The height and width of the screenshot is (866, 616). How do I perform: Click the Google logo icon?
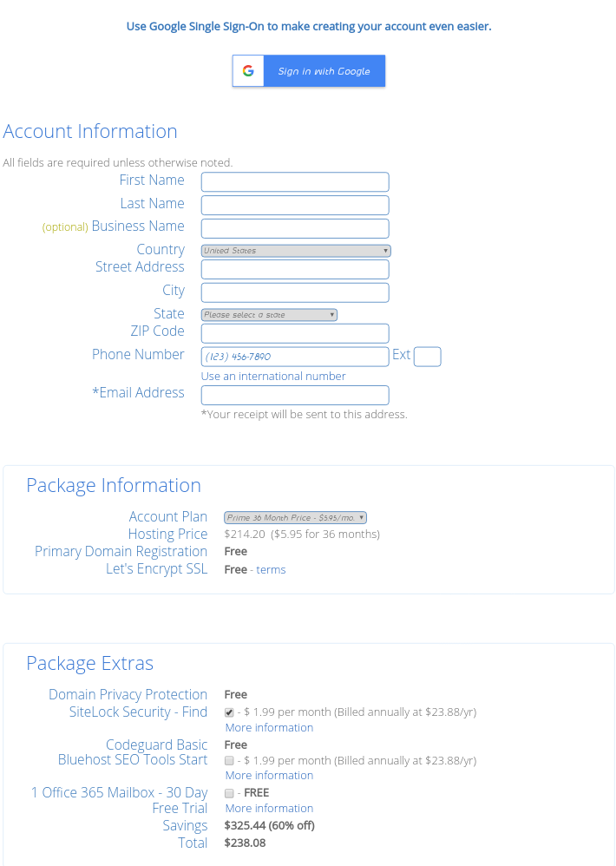(x=248, y=71)
